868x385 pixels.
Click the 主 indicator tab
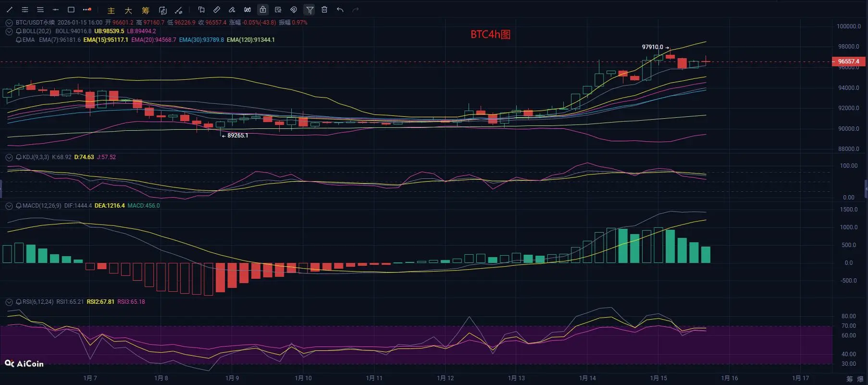pyautogui.click(x=111, y=10)
